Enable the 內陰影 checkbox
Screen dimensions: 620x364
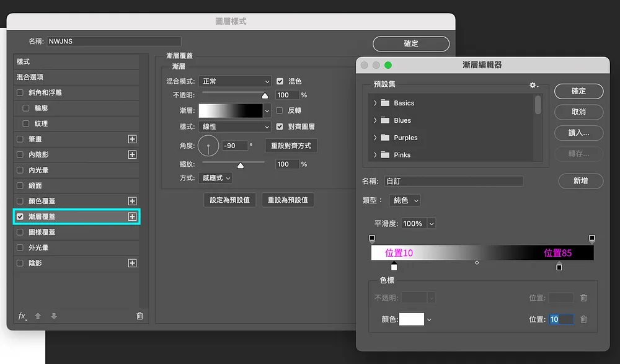[x=20, y=154]
